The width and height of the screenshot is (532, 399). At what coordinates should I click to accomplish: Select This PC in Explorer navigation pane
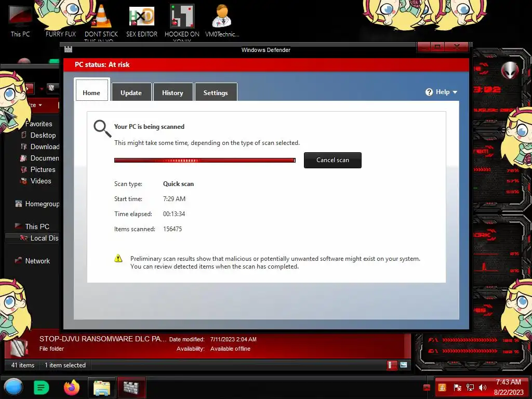click(37, 227)
